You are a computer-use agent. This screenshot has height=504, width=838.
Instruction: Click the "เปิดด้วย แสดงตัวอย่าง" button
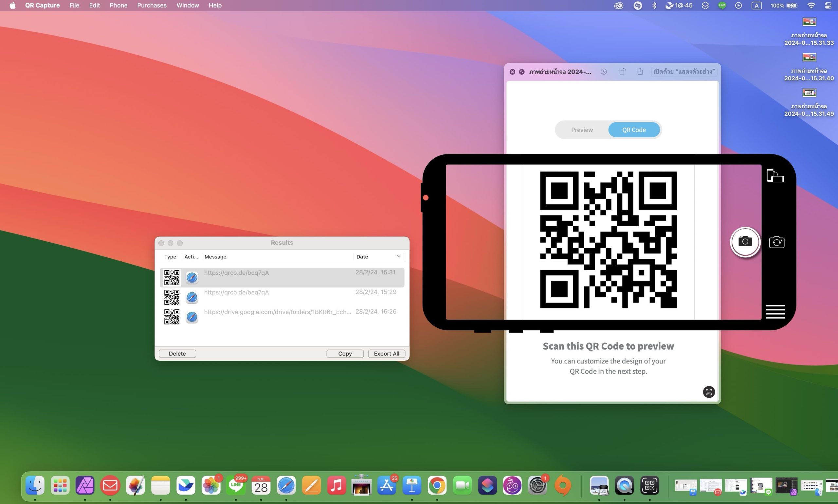pos(684,71)
